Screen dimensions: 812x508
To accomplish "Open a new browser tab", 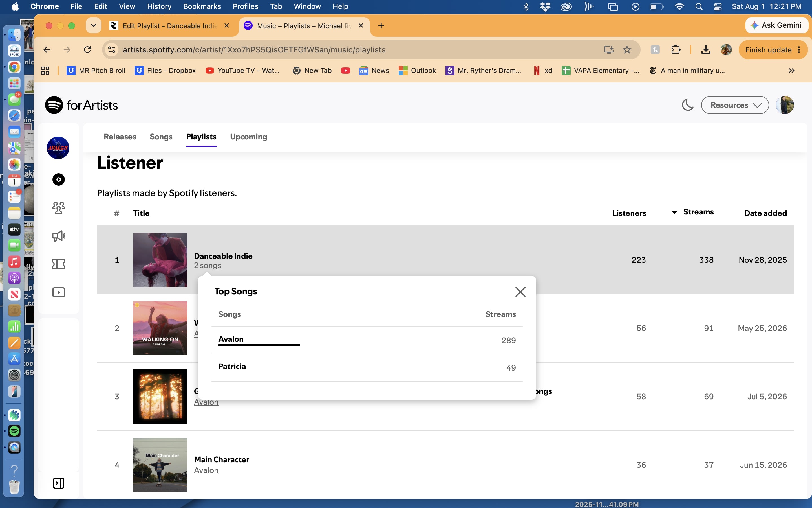I will click(x=381, y=25).
